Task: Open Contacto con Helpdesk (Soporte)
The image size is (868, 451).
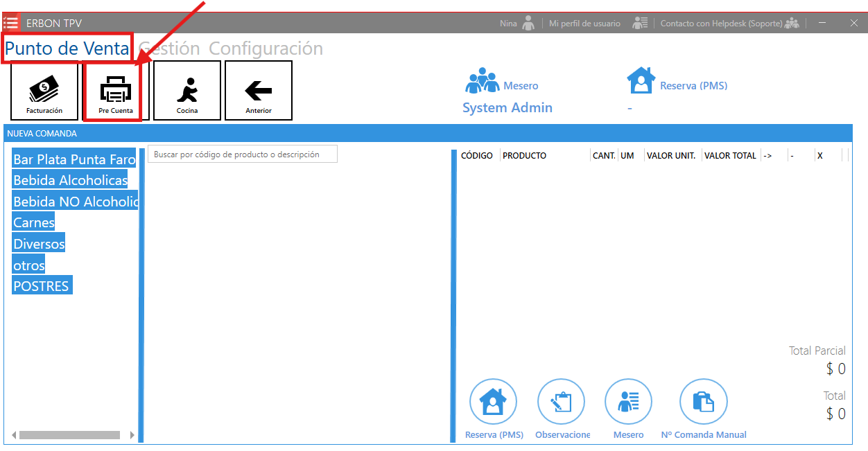Action: pyautogui.click(x=722, y=24)
